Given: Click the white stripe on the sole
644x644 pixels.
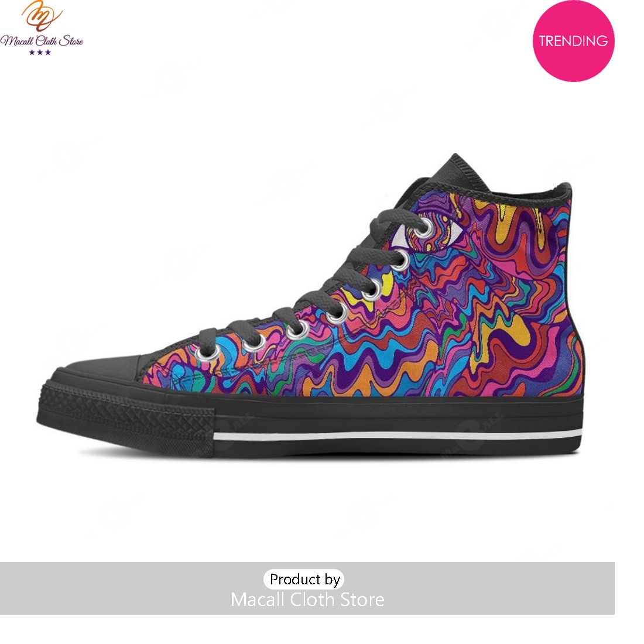Looking at the screenshot, I should click(398, 436).
